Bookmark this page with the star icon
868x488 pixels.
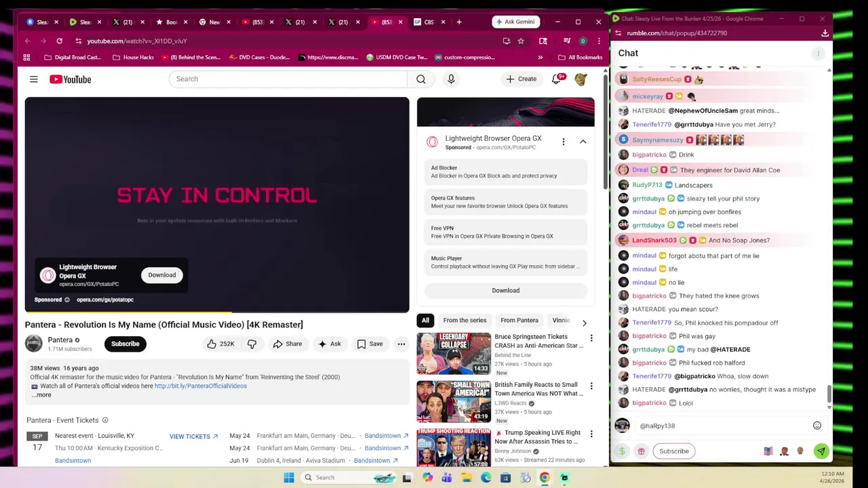coord(521,41)
